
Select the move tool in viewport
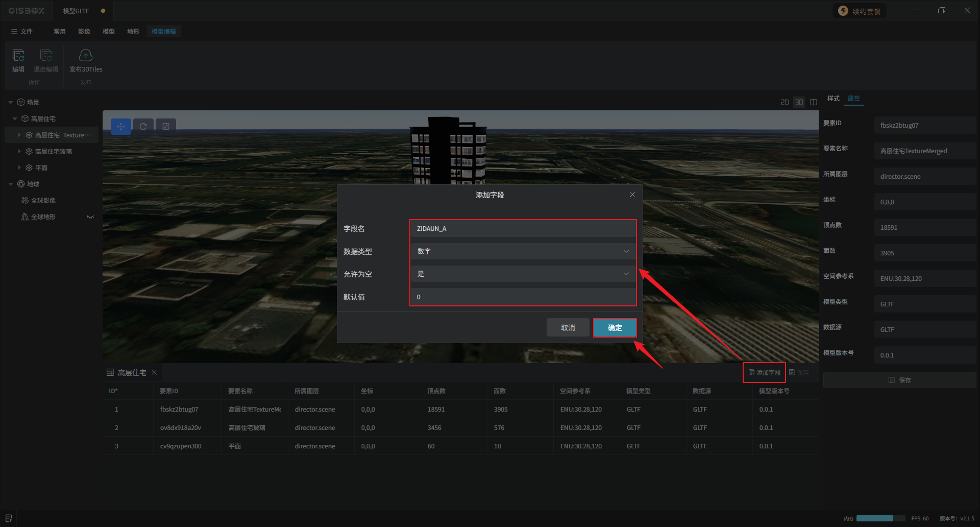[121, 127]
